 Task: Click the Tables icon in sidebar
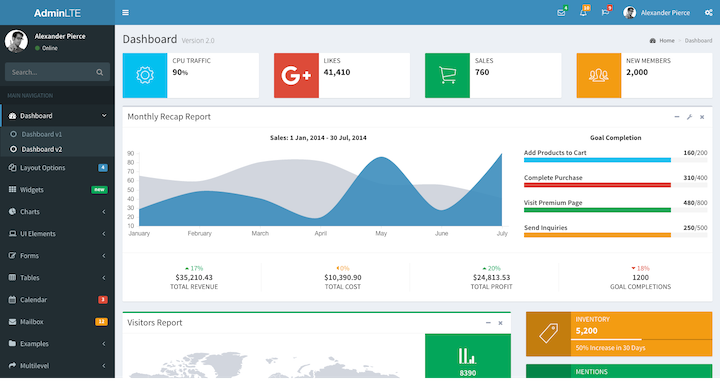[12, 277]
